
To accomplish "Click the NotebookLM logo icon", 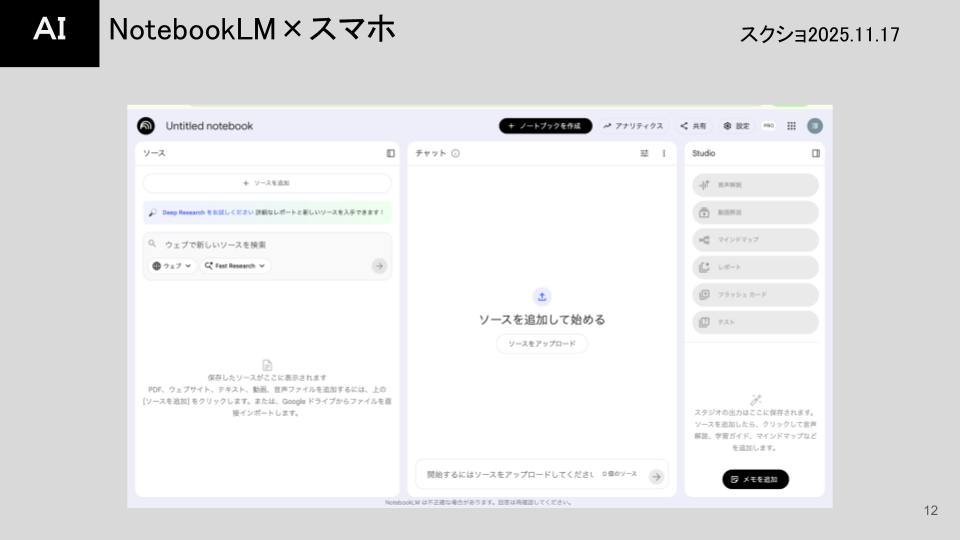I will 146,126.
